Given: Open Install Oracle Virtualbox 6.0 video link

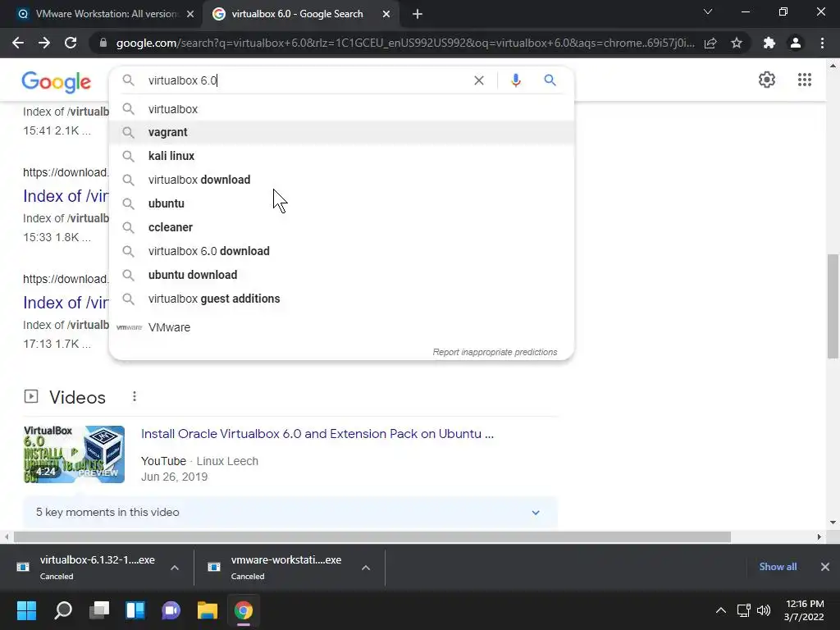Looking at the screenshot, I should (x=317, y=433).
